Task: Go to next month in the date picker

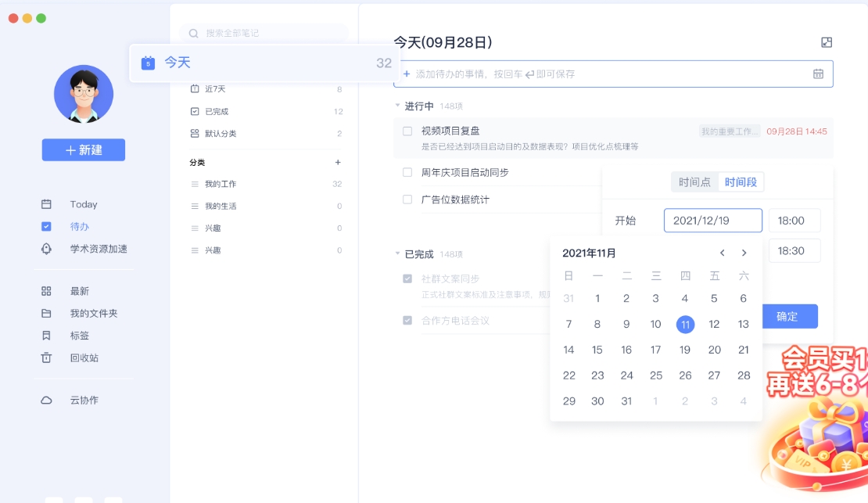Action: (x=744, y=253)
